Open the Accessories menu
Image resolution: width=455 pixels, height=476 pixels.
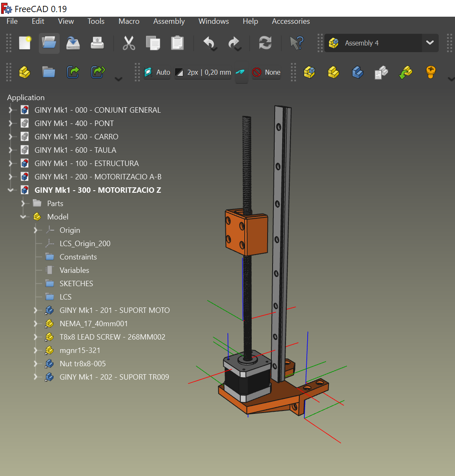pyautogui.click(x=291, y=21)
